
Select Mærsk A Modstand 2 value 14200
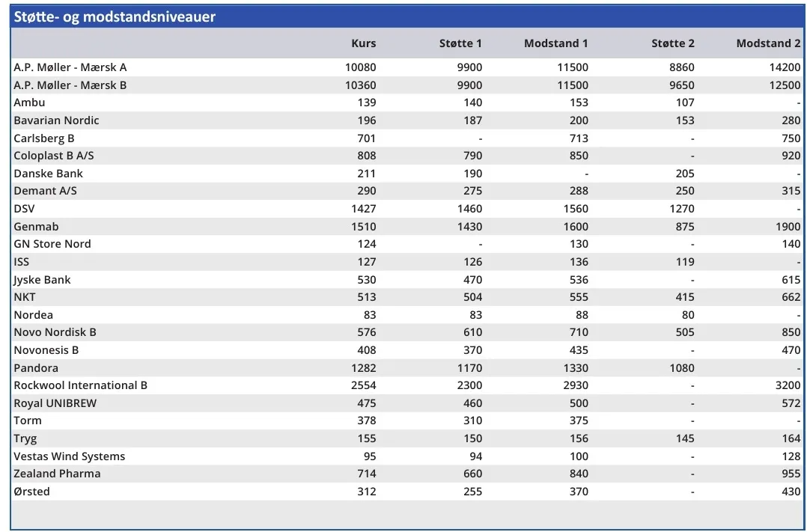pyautogui.click(x=785, y=67)
